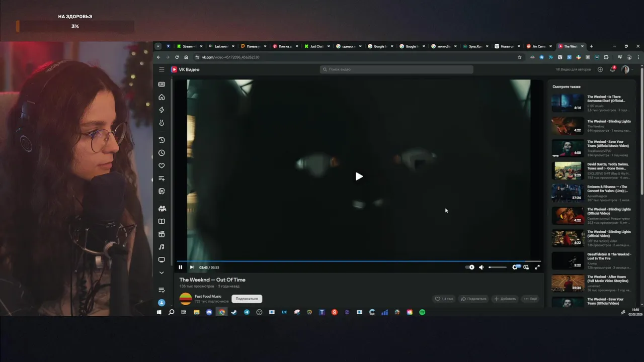Click the Добавить button
The width and height of the screenshot is (644, 362).
(x=505, y=299)
